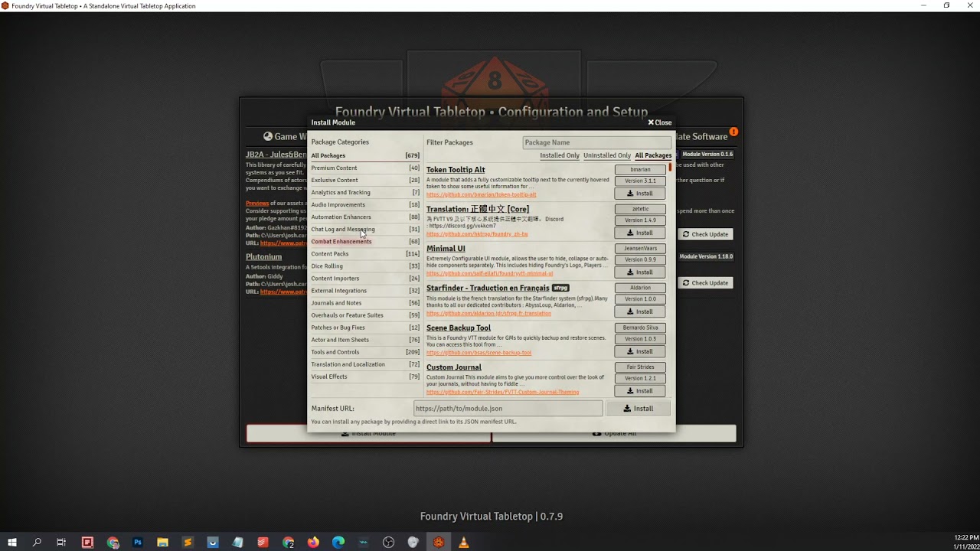Install the Minimal UI module

click(x=640, y=272)
